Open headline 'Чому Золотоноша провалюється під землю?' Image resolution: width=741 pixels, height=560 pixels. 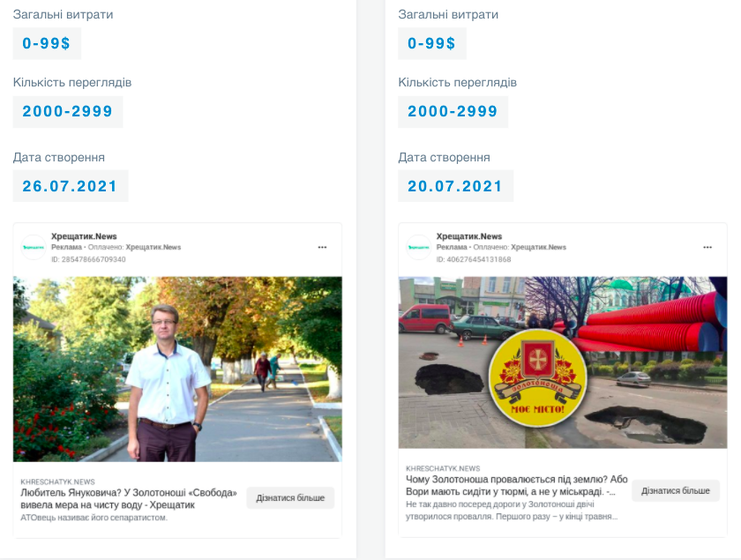517,485
